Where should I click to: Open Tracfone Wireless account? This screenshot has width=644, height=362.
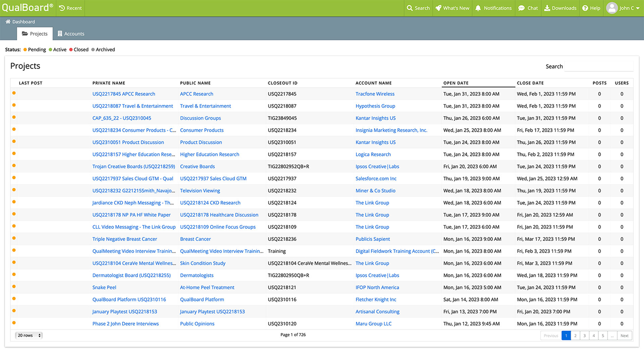click(375, 94)
